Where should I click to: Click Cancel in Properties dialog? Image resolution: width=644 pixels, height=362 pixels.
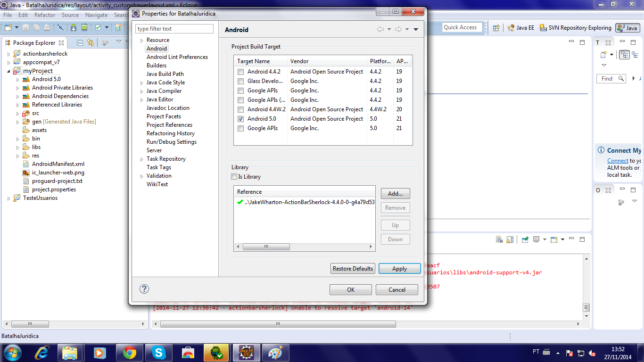397,290
